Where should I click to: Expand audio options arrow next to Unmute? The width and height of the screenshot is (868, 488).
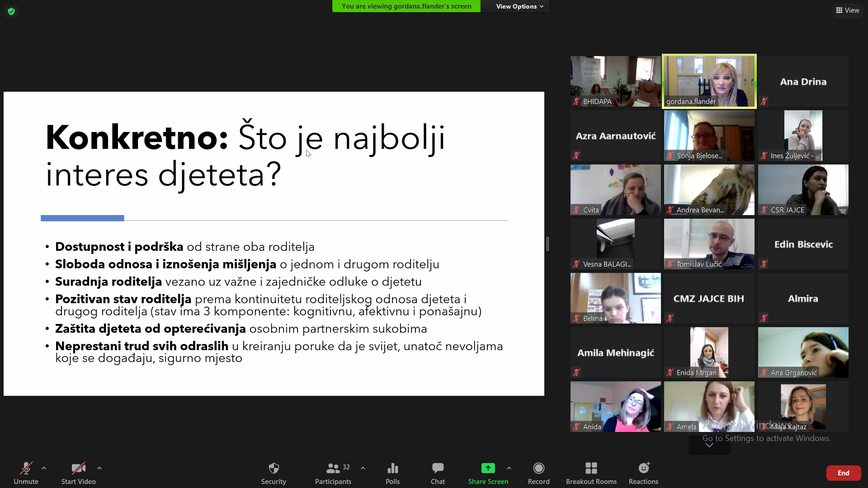[x=44, y=468]
